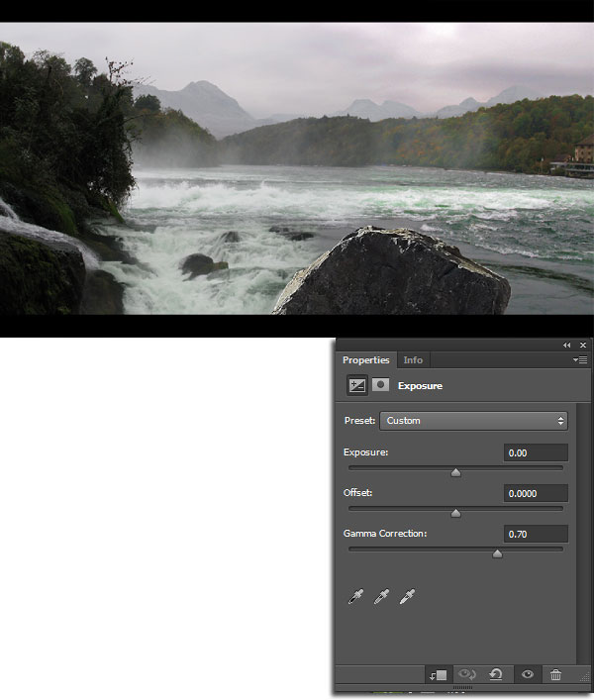This screenshot has height=700, width=594.
Task: Click view previous state icon
Action: tap(465, 674)
